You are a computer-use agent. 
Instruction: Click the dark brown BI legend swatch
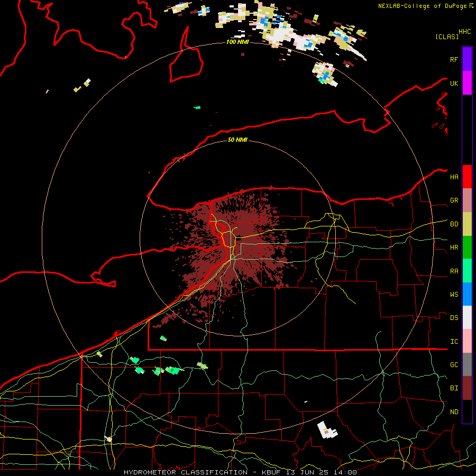tap(467, 388)
